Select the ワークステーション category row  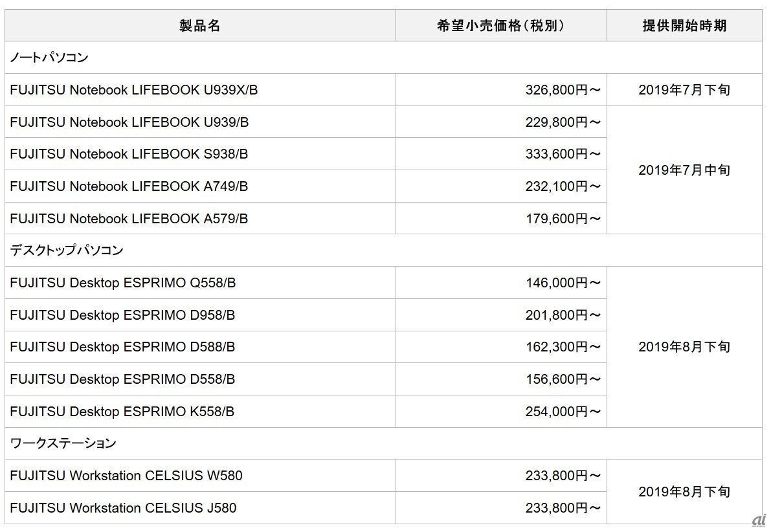tap(63, 443)
